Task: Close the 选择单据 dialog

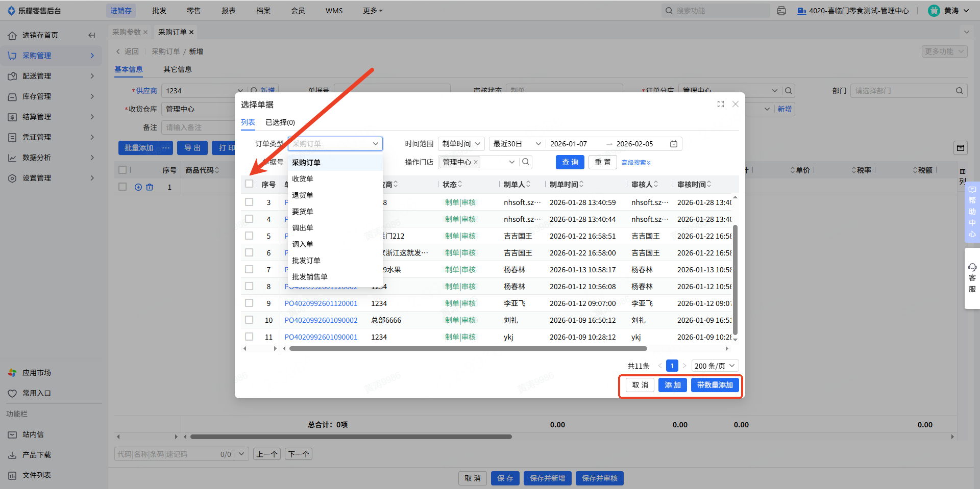Action: click(736, 104)
